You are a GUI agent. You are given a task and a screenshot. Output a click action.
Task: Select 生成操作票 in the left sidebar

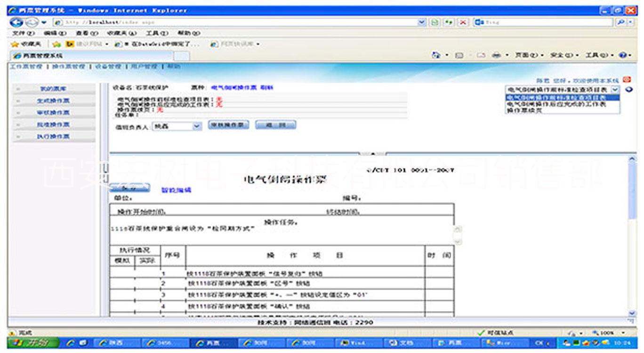coord(53,101)
